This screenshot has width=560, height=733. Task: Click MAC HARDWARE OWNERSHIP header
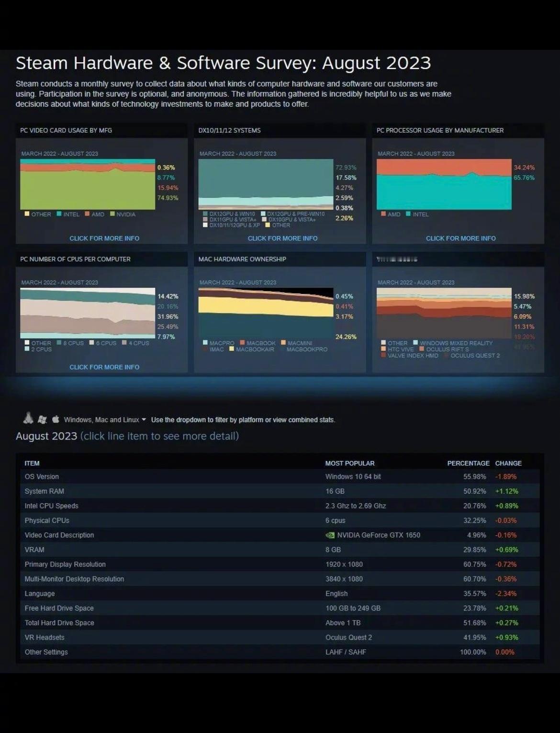click(242, 259)
